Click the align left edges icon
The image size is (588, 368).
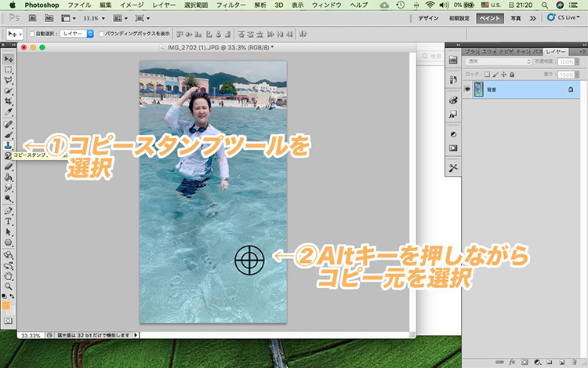click(209, 35)
